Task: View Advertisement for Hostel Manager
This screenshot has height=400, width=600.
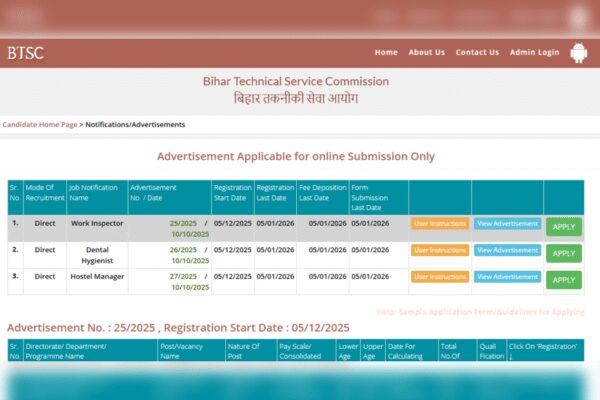Action: pyautogui.click(x=507, y=277)
